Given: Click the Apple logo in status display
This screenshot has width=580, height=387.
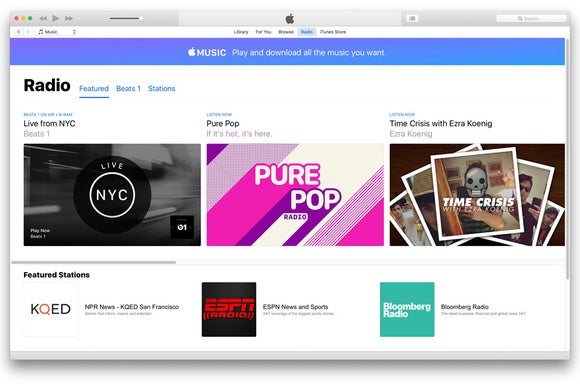Looking at the screenshot, I should tap(290, 18).
